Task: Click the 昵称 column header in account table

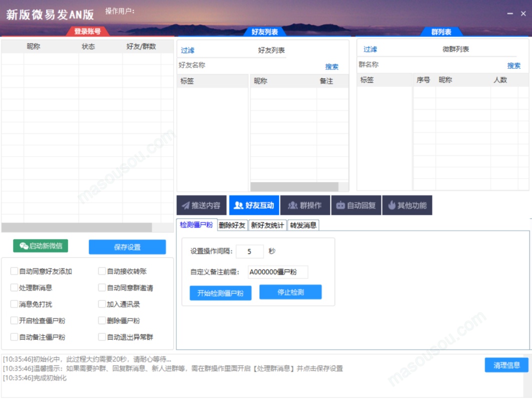Action: pos(33,46)
